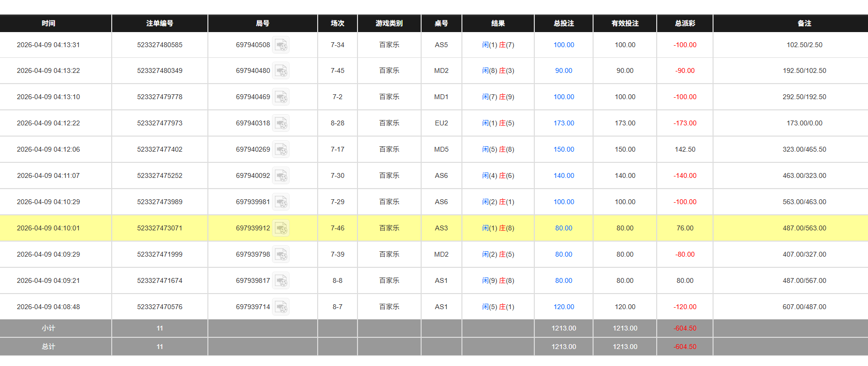This screenshot has width=868, height=366.
Task: Open result link 闲(5) 庄(8)
Action: [x=498, y=150]
